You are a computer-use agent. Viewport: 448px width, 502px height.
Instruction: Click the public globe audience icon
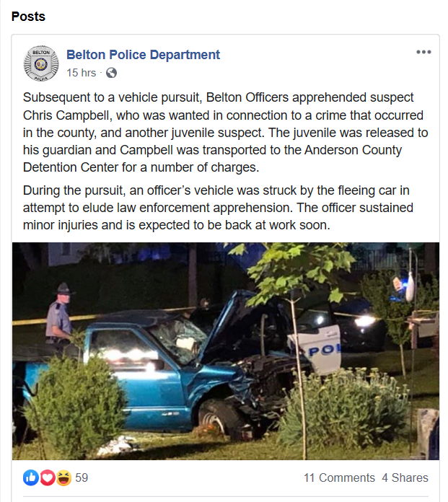click(x=111, y=73)
